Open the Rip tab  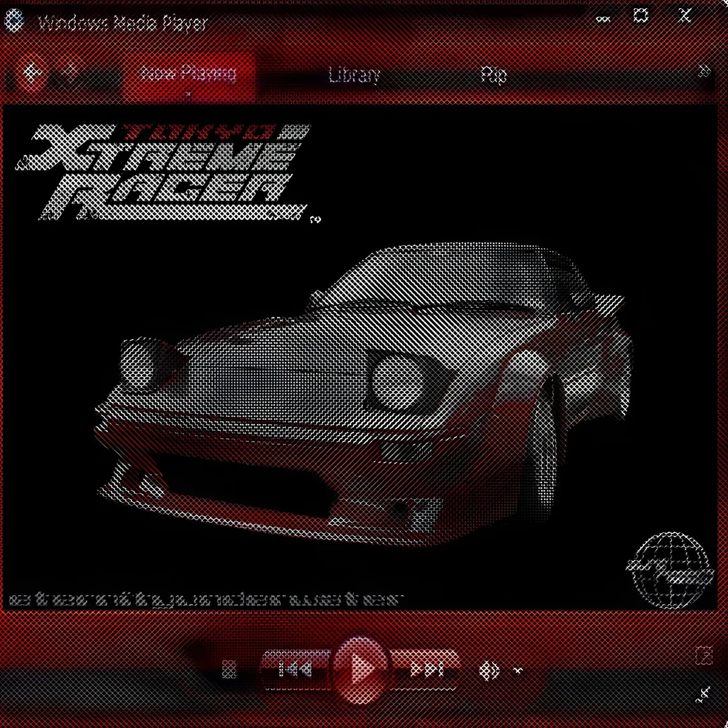(493, 75)
